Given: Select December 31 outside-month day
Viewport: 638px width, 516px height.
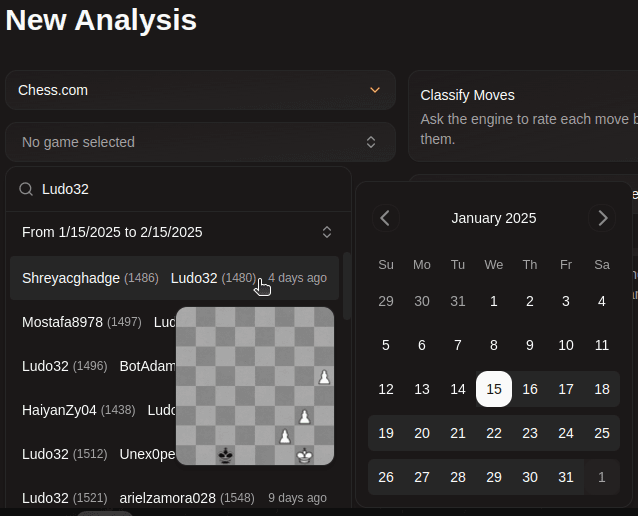Looking at the screenshot, I should tap(458, 301).
